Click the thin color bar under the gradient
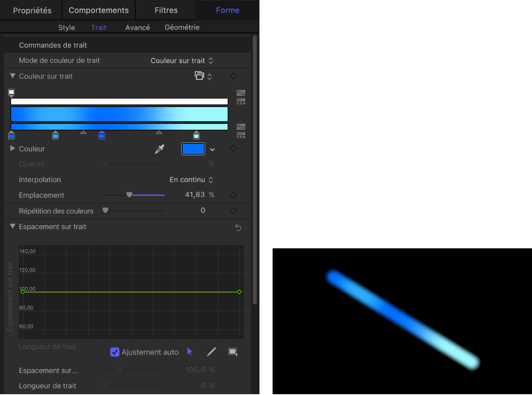Image resolution: width=532 pixels, height=395 pixels. (x=119, y=127)
